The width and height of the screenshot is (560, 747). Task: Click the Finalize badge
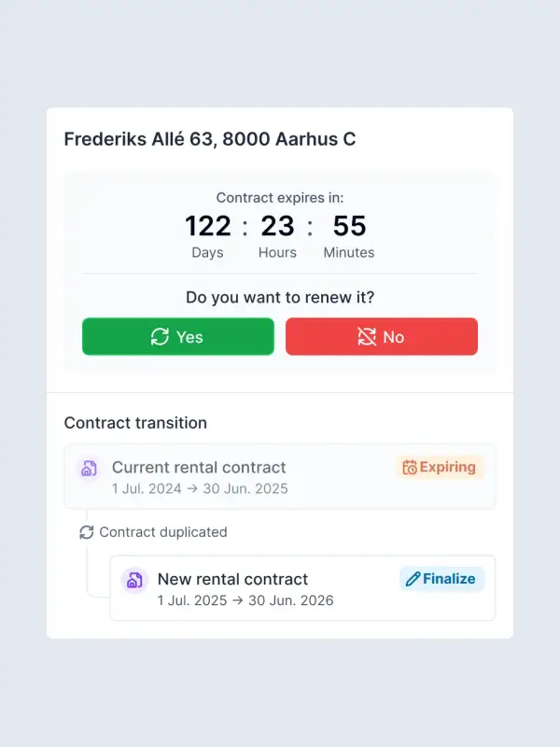[441, 579]
